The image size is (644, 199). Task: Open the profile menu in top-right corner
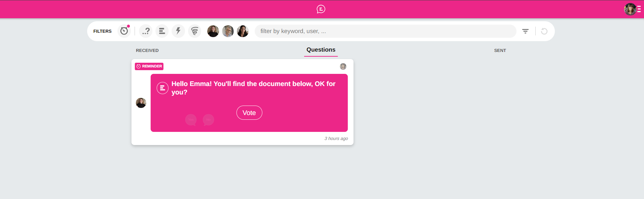pos(632,9)
